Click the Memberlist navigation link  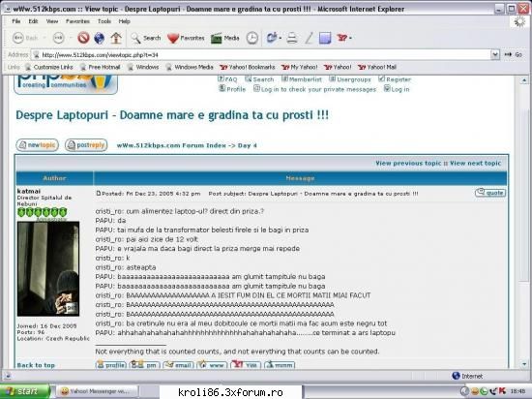click(302, 79)
